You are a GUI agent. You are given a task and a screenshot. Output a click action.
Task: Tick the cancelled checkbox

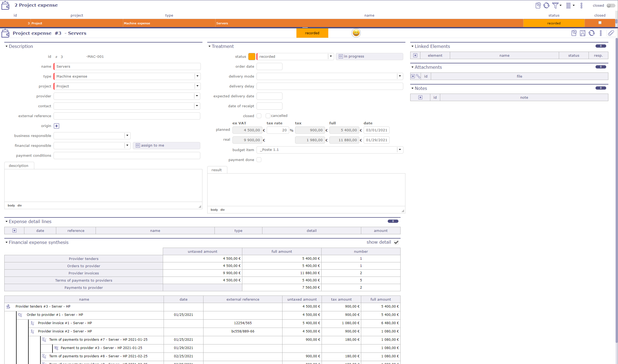click(x=268, y=116)
